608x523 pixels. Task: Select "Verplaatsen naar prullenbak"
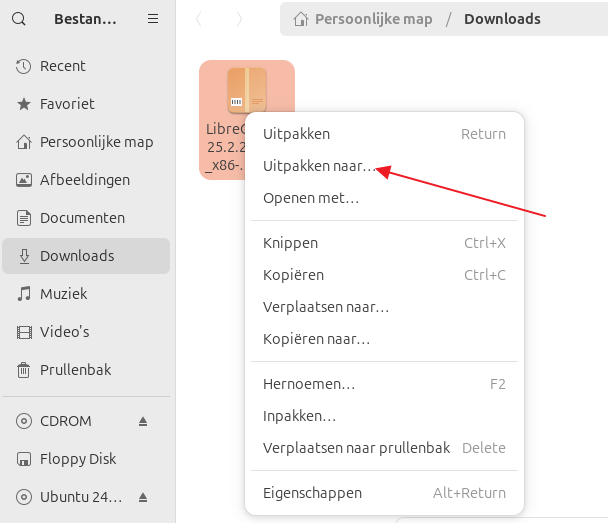[x=356, y=448]
